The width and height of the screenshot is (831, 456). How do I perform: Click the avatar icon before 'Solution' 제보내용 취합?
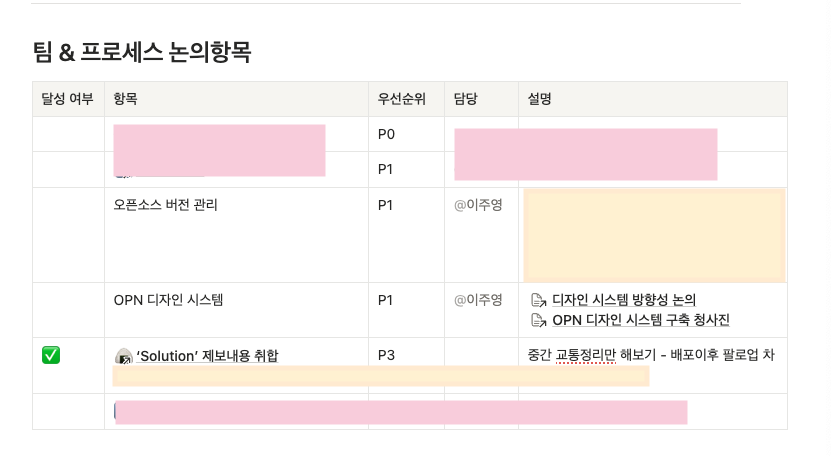pos(124,356)
